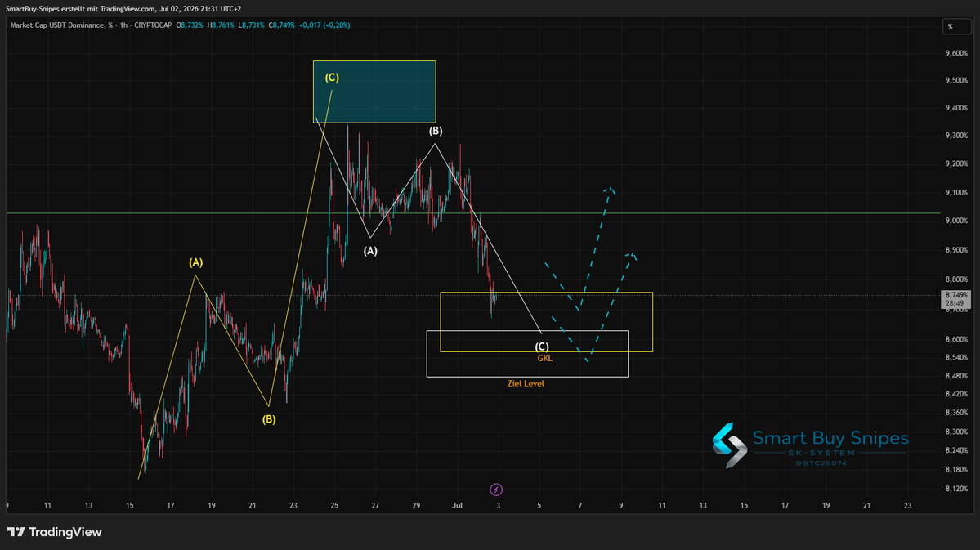Image resolution: width=980 pixels, height=550 pixels.
Task: Click the 9,500% price axis label
Action: [x=956, y=81]
